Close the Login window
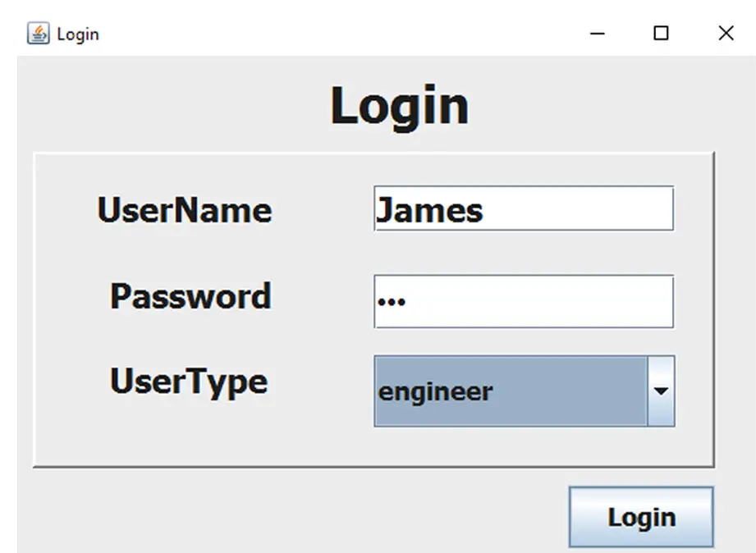Viewport: 756px width, 553px height. coord(726,34)
